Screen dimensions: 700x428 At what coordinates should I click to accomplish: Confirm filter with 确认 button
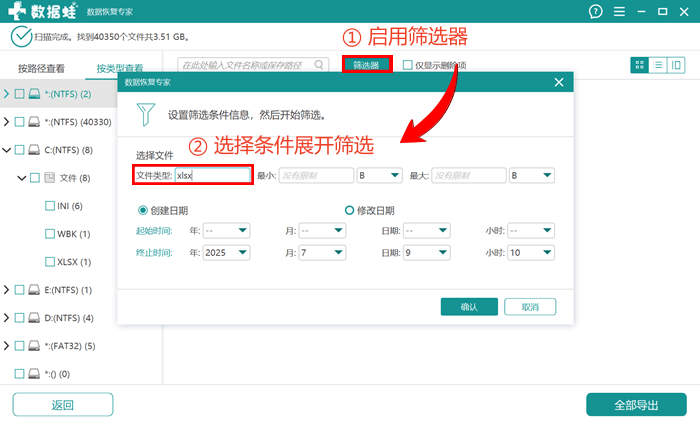(x=469, y=307)
